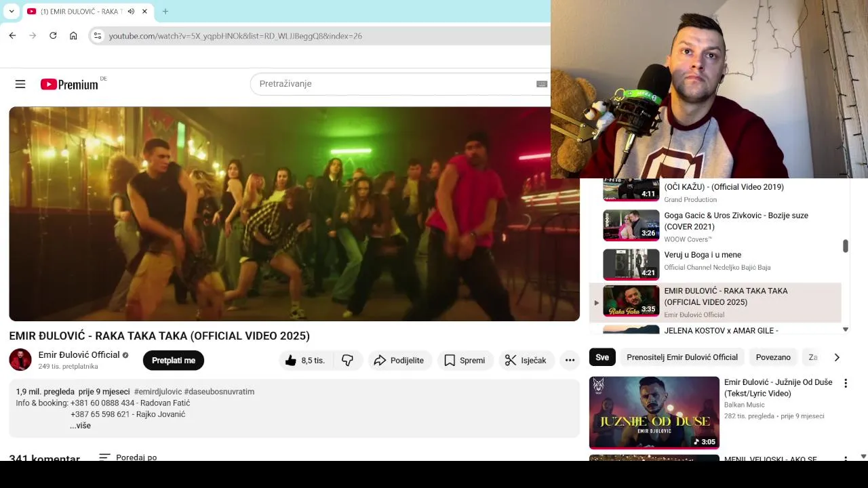Open Emir Đulović Official channel name link
Image resolution: width=868 pixels, height=488 pixels.
pyautogui.click(x=79, y=354)
